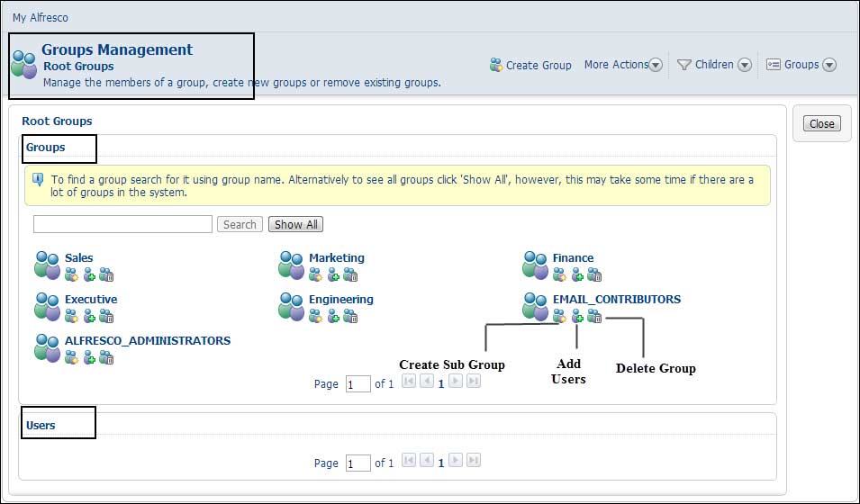The height and width of the screenshot is (504, 860).
Task: Click the Engineering group people icon
Action: [291, 307]
